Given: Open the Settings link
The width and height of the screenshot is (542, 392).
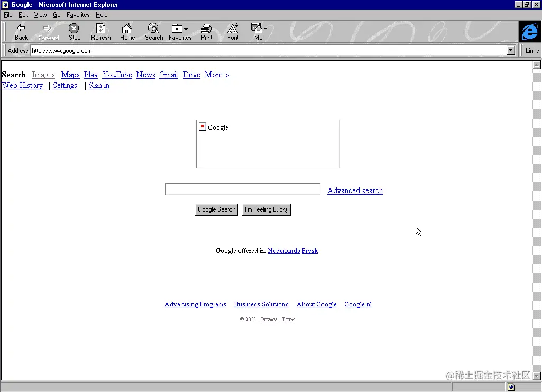Looking at the screenshot, I should (x=65, y=85).
